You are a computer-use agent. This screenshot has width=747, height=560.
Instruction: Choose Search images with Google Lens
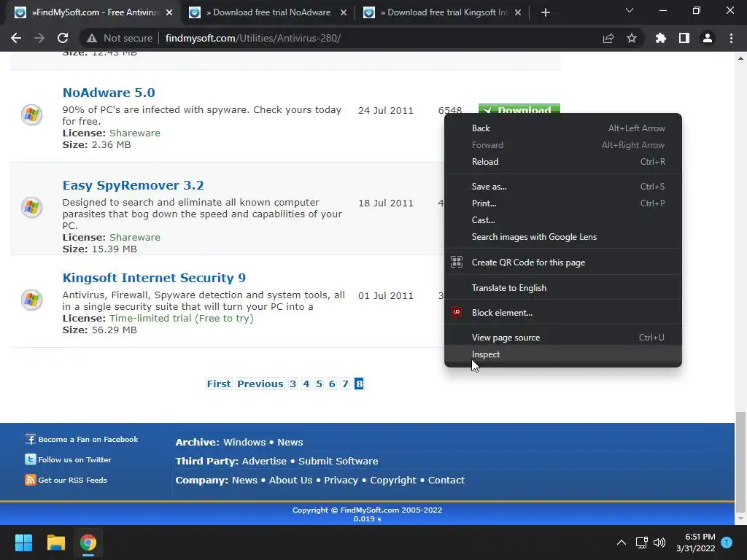point(562,237)
